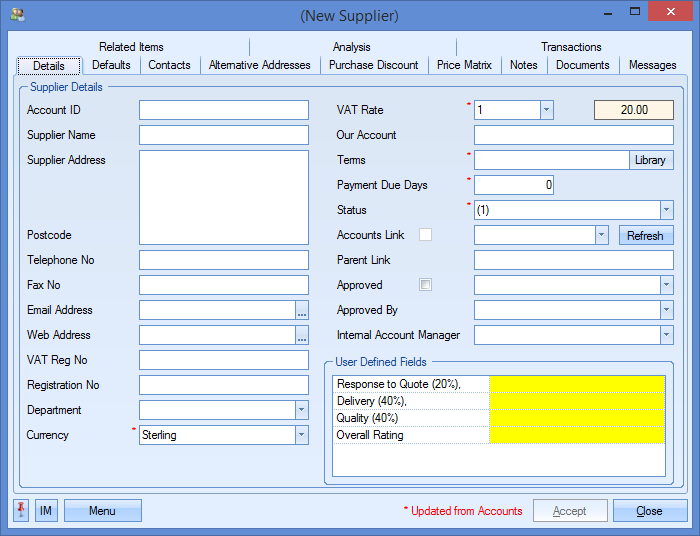Screen dimensions: 700x536
Task: Open the Status dropdown list
Action: pos(666,210)
